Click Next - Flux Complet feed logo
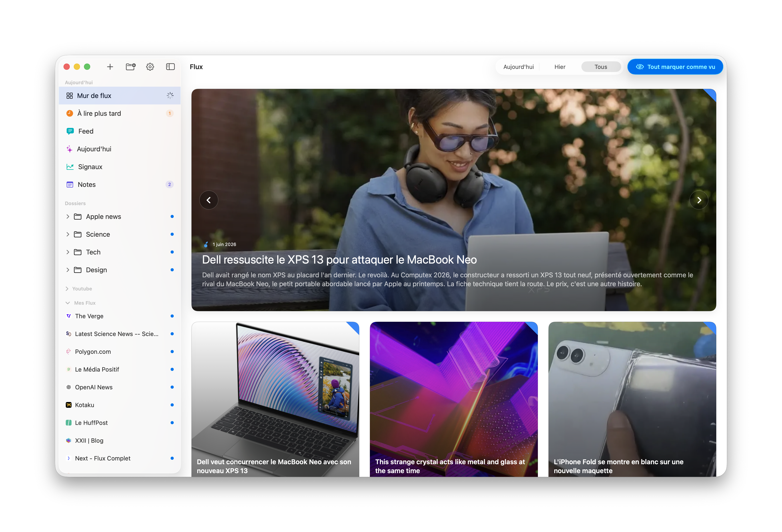This screenshot has height=532, width=782. (69, 459)
